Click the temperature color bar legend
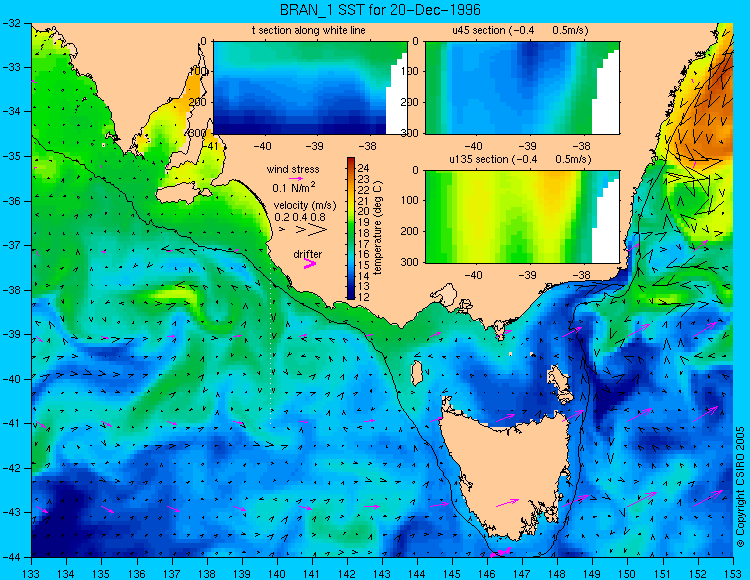This screenshot has height=580, width=750. tap(351, 229)
